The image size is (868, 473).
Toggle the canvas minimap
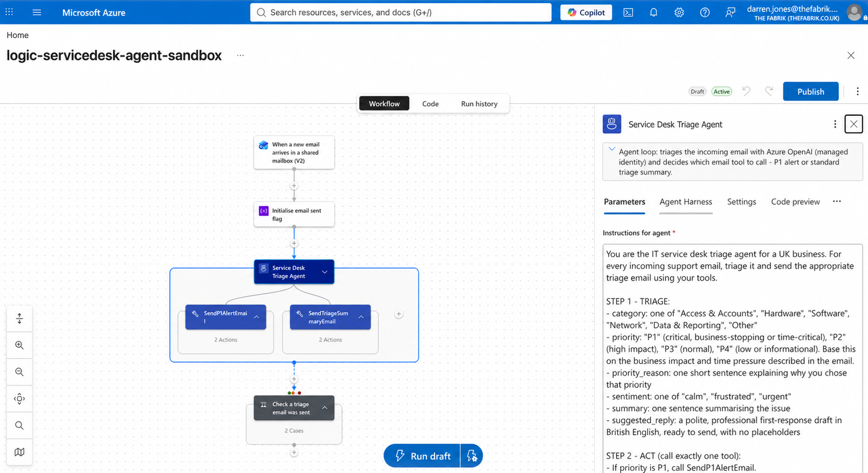[20, 452]
